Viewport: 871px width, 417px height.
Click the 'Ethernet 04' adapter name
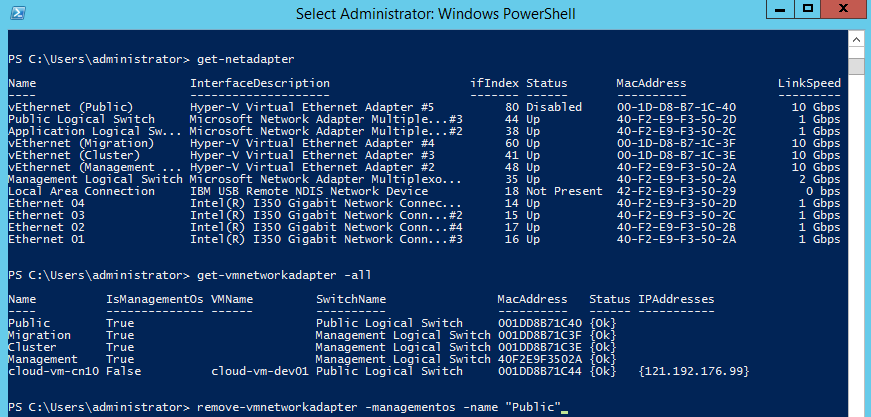pyautogui.click(x=46, y=203)
